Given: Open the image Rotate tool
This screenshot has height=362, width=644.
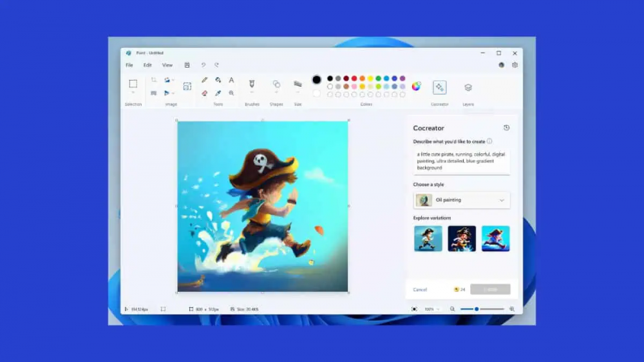Looking at the screenshot, I should tap(167, 80).
